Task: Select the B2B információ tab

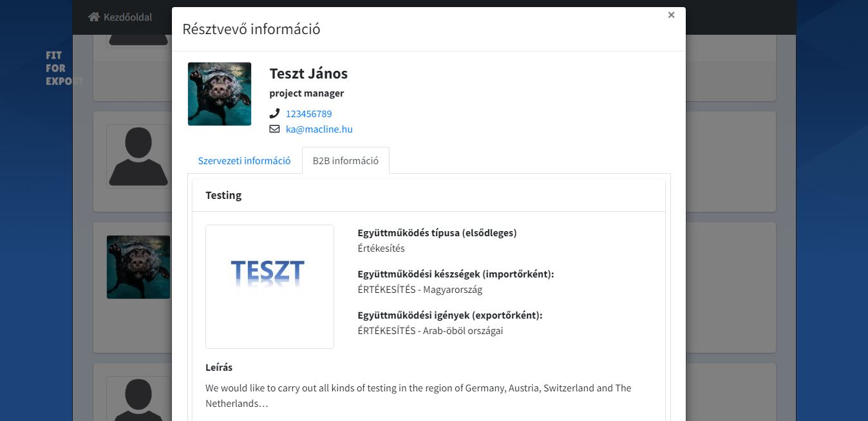Action: click(x=346, y=161)
